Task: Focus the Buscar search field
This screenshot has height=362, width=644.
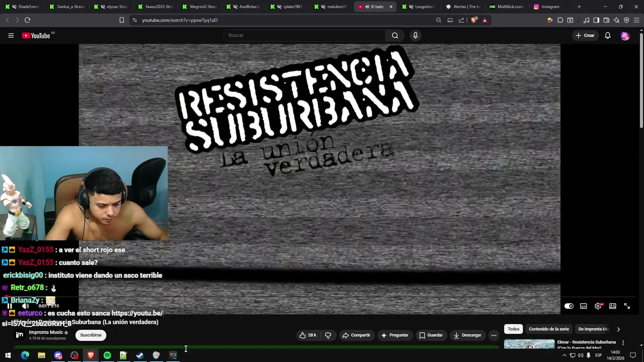Action: (304, 35)
